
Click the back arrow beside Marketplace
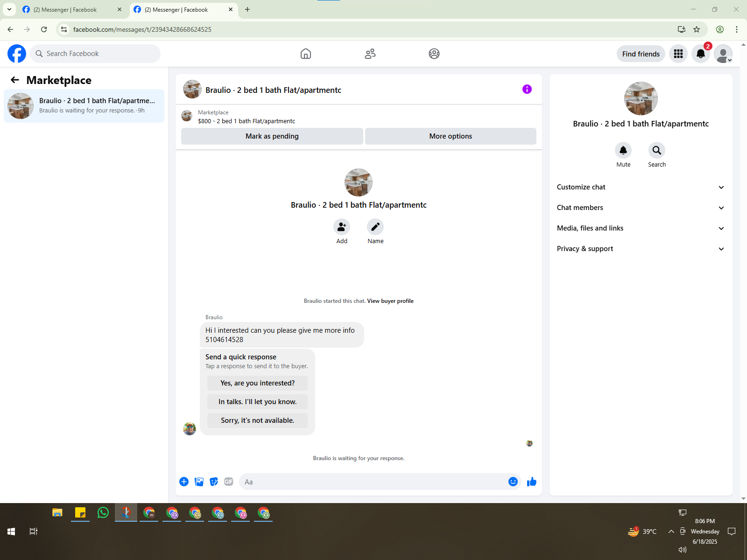pos(15,80)
